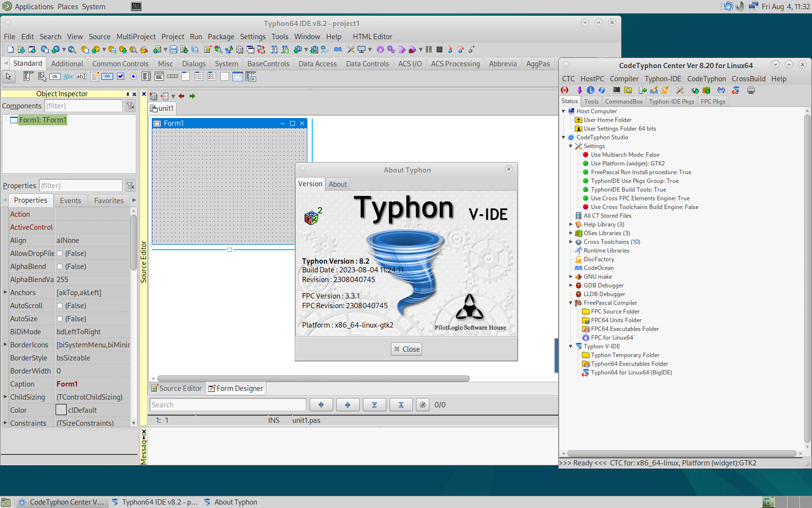Select the TCheckBox component palette icon
This screenshot has width=812, height=508.
(x=121, y=76)
